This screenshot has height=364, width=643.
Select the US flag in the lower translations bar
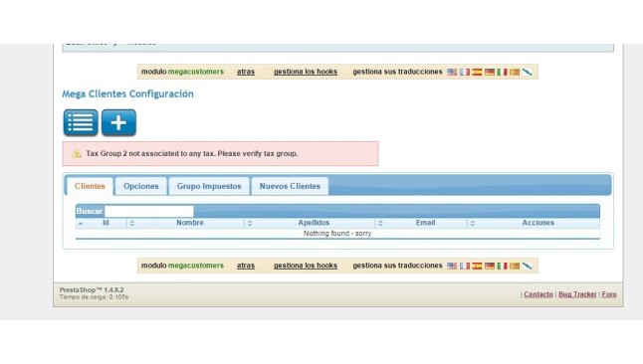point(452,266)
